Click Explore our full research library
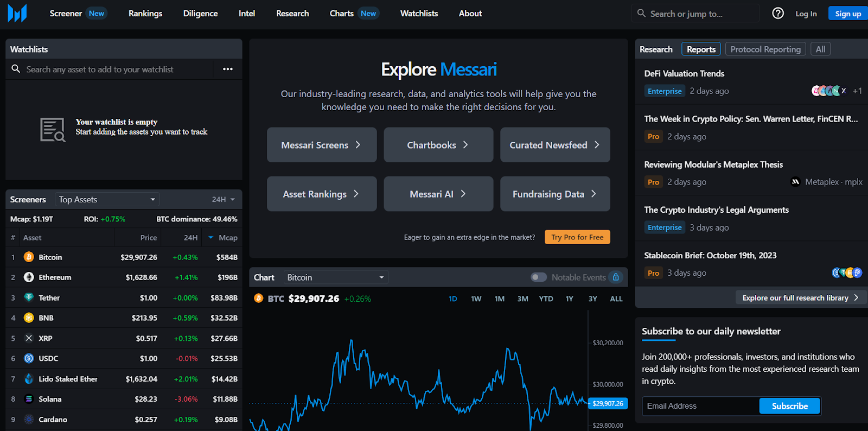The height and width of the screenshot is (431, 868). [x=801, y=297]
